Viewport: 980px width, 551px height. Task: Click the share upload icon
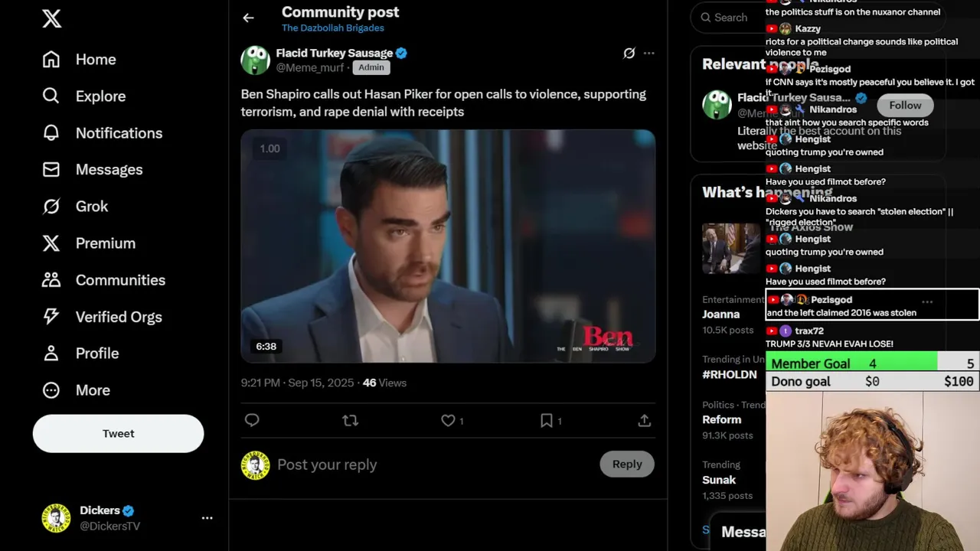[x=645, y=420]
